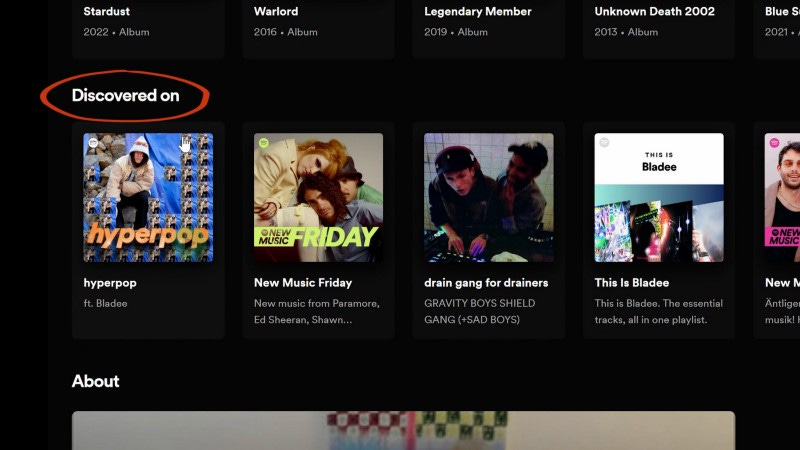Click drain gang for drainers title
The height and width of the screenshot is (450, 800).
pyautogui.click(x=486, y=283)
